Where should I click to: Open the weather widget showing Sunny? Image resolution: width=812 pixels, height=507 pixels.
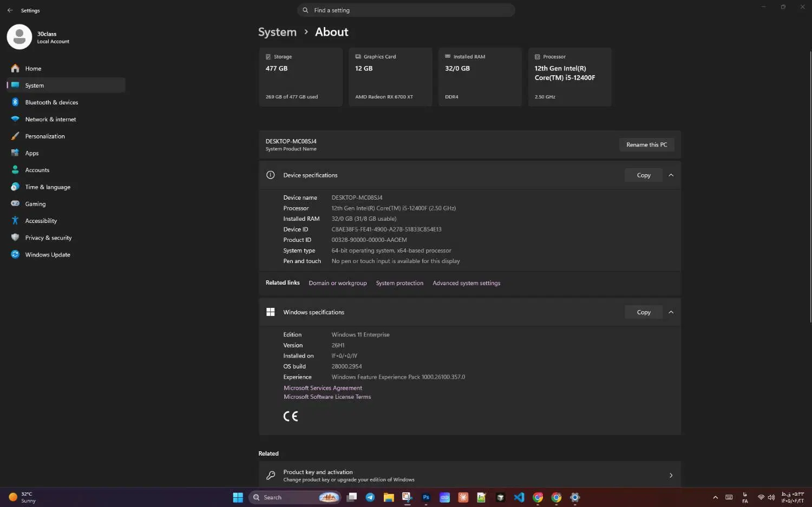click(22, 497)
